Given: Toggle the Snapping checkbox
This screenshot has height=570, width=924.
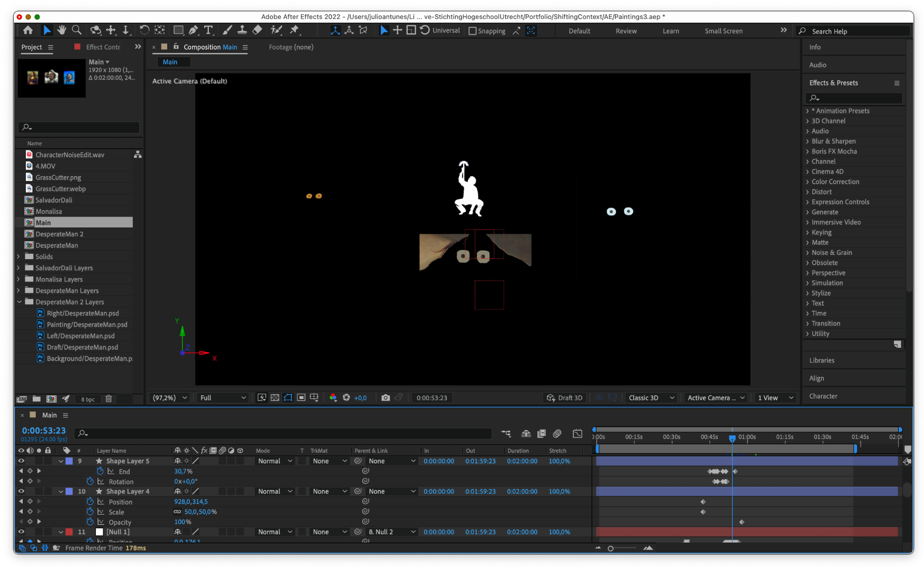Looking at the screenshot, I should point(473,31).
